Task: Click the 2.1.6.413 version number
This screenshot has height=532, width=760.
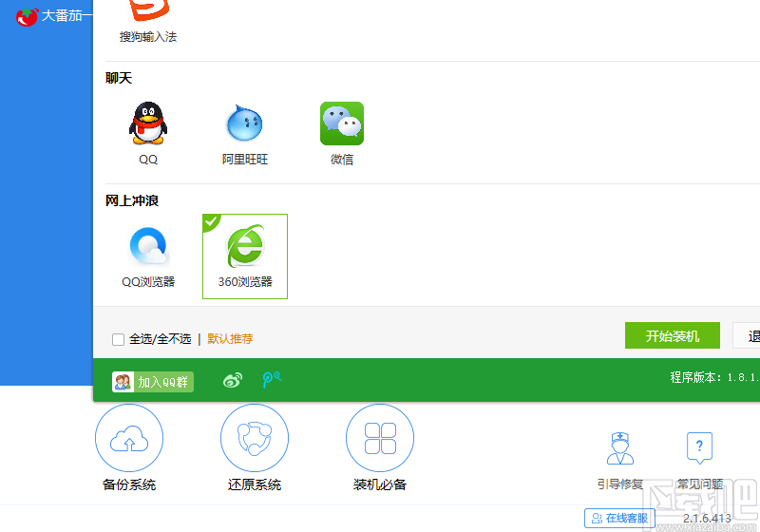Action: point(707,519)
